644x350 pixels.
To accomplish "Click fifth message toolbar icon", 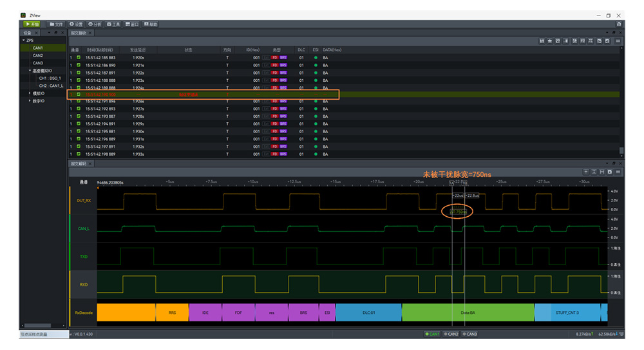I will coord(574,41).
